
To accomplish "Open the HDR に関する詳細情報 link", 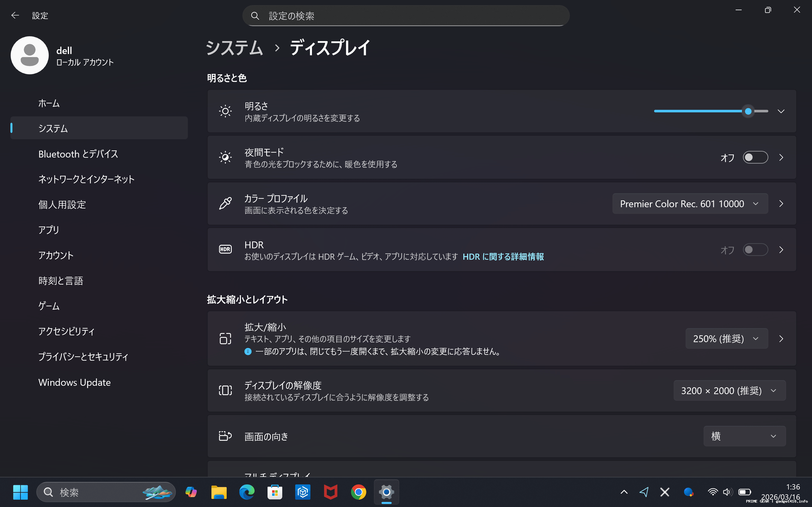I will tap(503, 256).
